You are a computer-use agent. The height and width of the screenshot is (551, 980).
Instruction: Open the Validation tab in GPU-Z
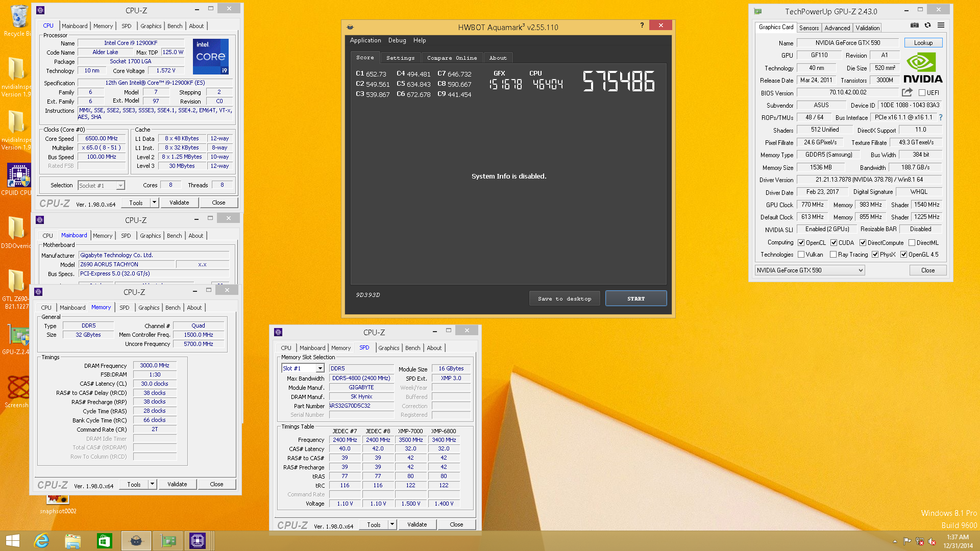point(868,28)
